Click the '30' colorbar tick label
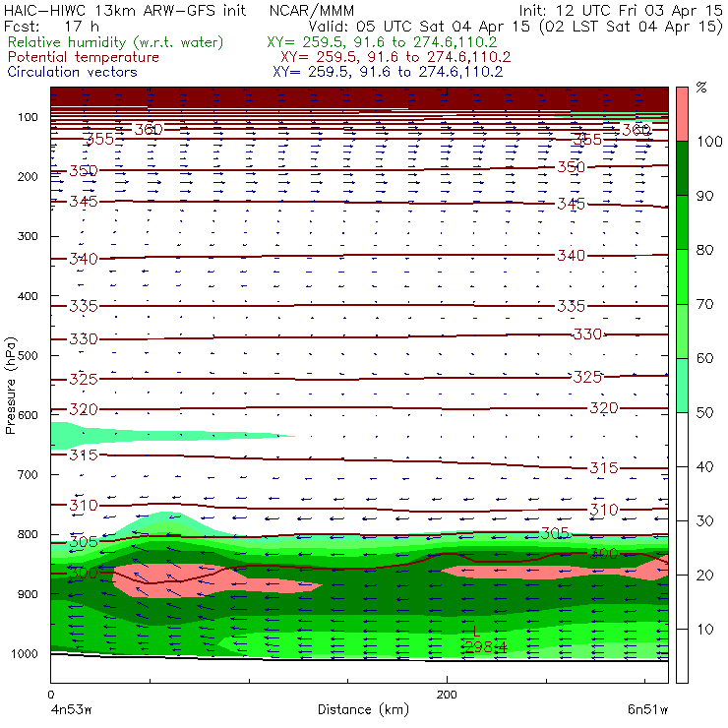This screenshot has width=728, height=728. 704,521
